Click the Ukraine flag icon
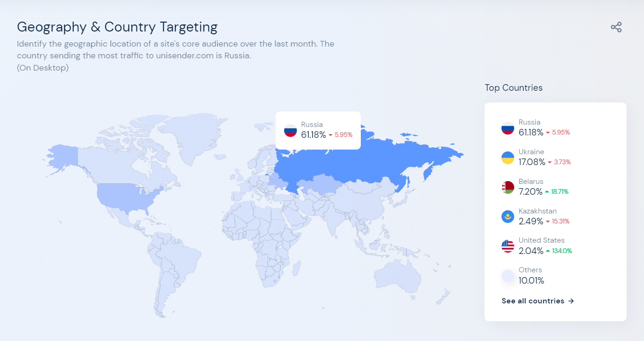This screenshot has width=644, height=341. (x=508, y=158)
